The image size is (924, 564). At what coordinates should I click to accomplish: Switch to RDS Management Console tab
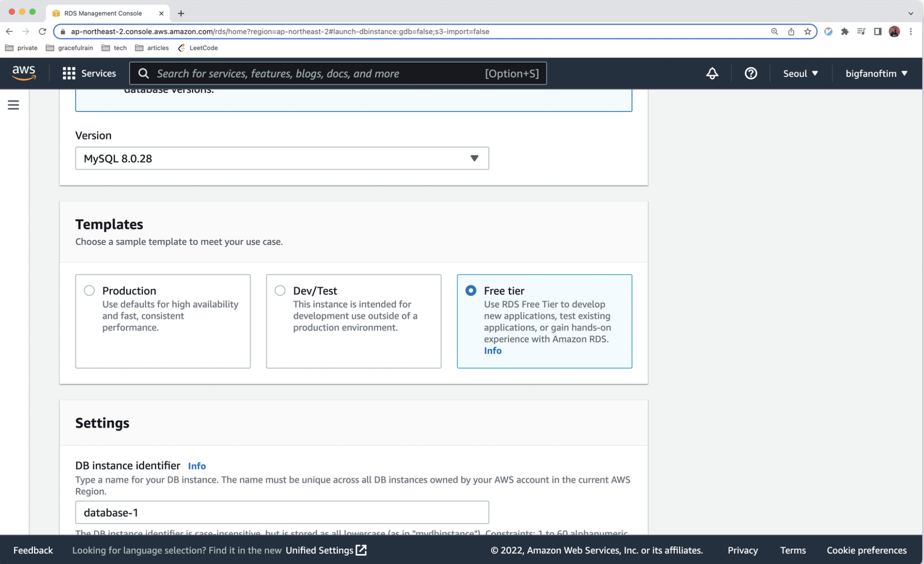pos(103,13)
